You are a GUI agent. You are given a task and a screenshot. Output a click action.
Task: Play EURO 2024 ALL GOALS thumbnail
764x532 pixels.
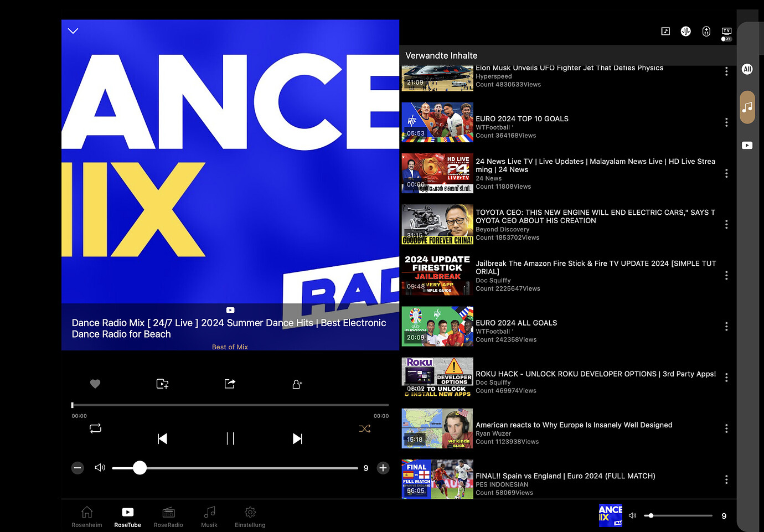pos(437,327)
